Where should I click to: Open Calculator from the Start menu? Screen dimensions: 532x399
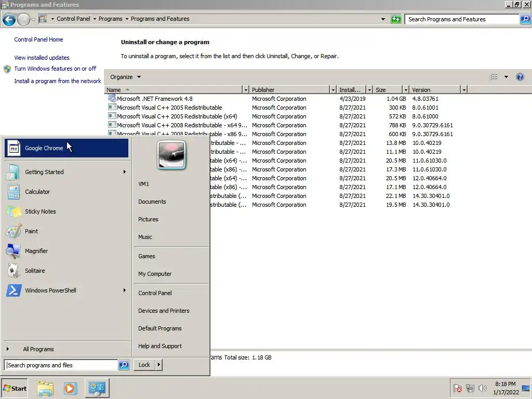coord(66,192)
